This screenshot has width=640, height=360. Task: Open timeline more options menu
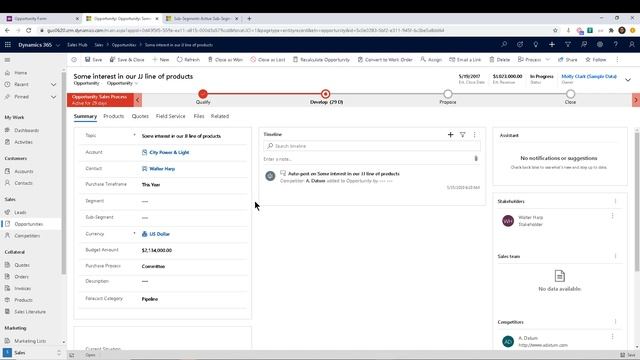(x=474, y=134)
